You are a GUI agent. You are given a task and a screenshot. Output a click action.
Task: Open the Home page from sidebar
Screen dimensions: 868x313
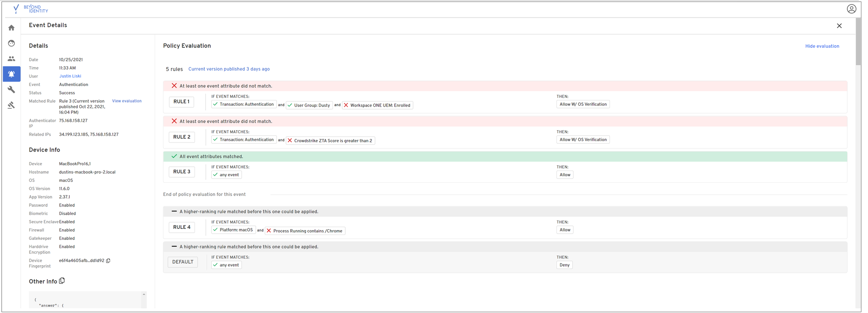(x=11, y=28)
